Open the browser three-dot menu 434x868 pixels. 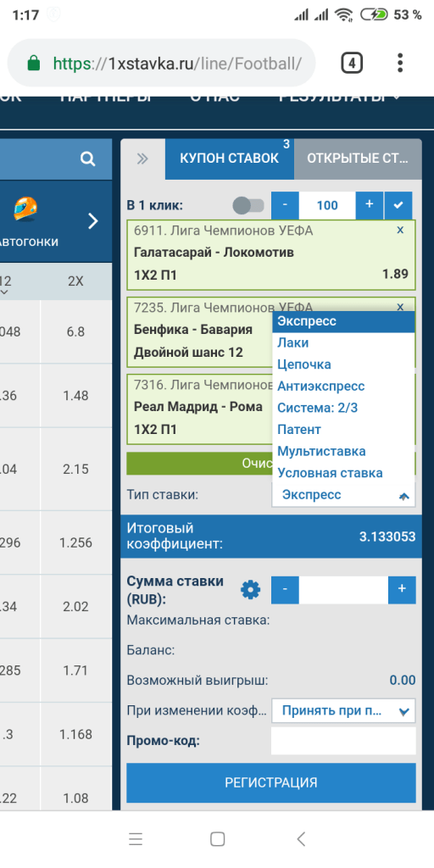click(x=400, y=63)
